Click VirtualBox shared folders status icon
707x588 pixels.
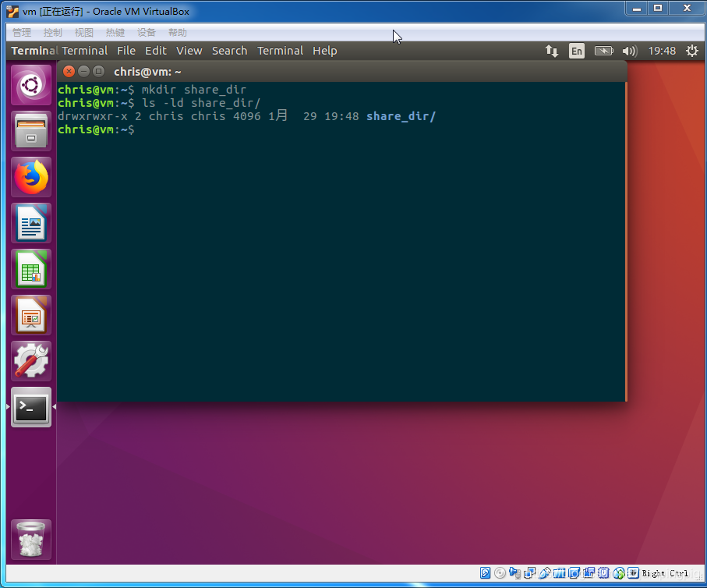[x=559, y=572]
